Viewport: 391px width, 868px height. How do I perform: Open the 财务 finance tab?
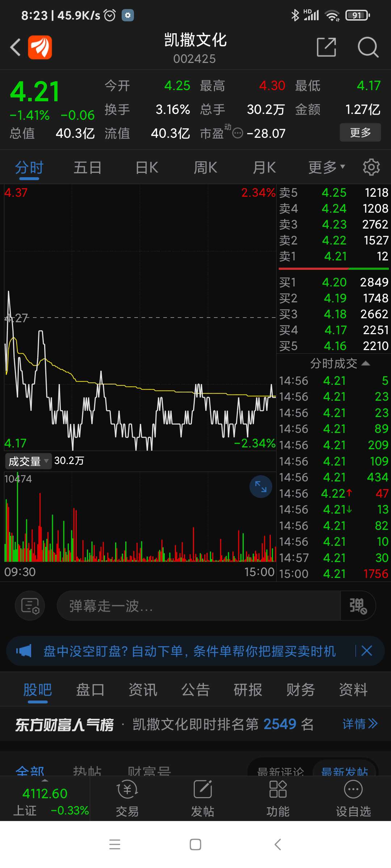coord(300,690)
